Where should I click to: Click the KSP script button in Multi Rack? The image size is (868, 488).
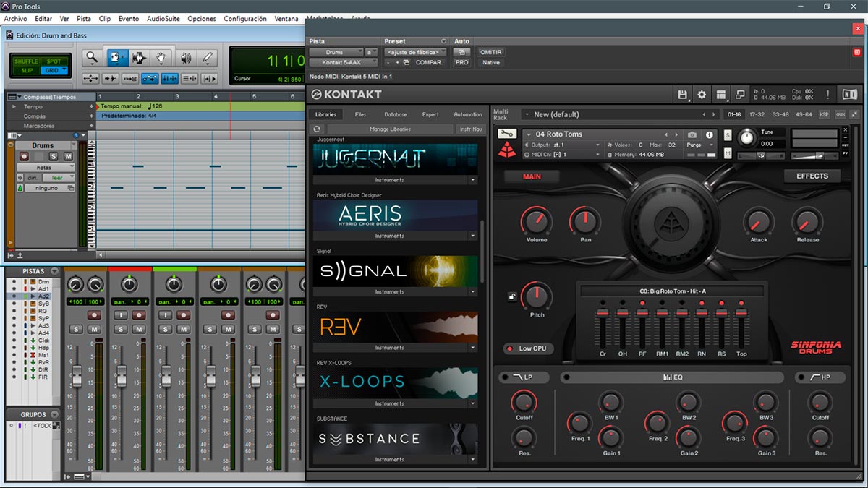point(825,114)
